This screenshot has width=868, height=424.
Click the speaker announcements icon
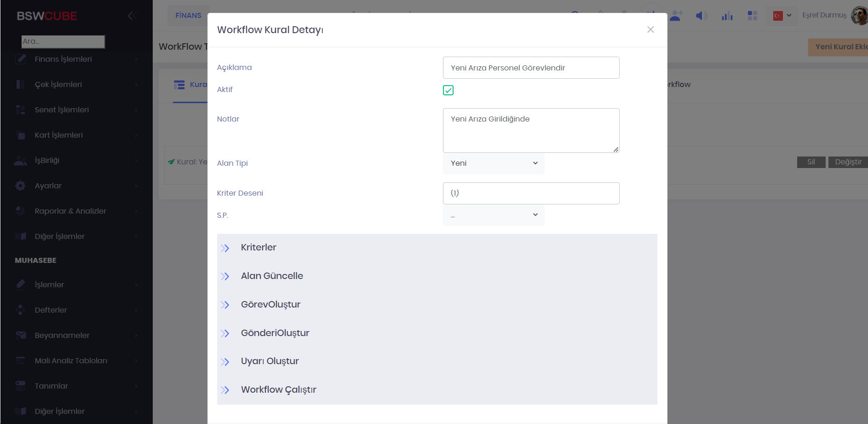tap(701, 16)
